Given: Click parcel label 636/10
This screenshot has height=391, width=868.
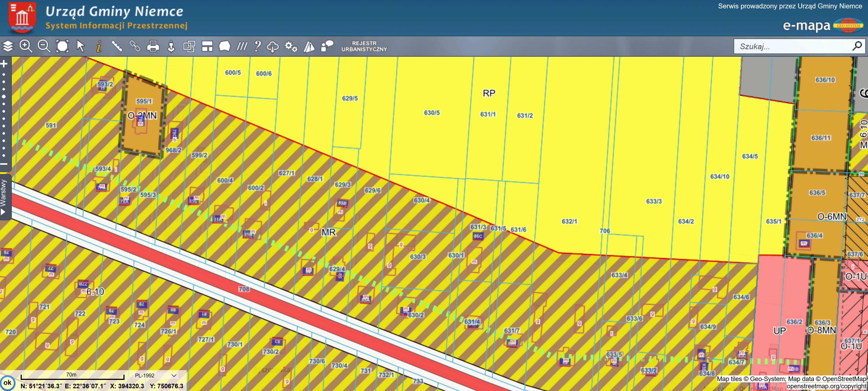Looking at the screenshot, I should (825, 80).
